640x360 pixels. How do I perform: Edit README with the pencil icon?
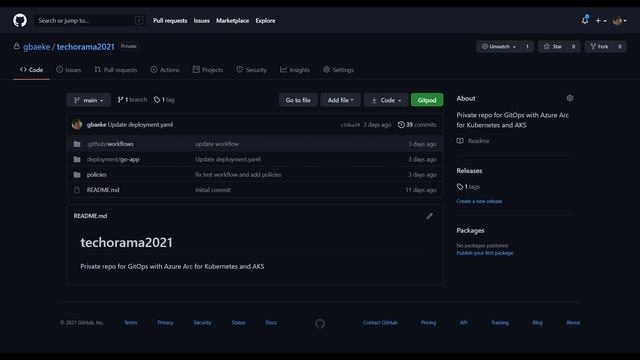point(429,216)
